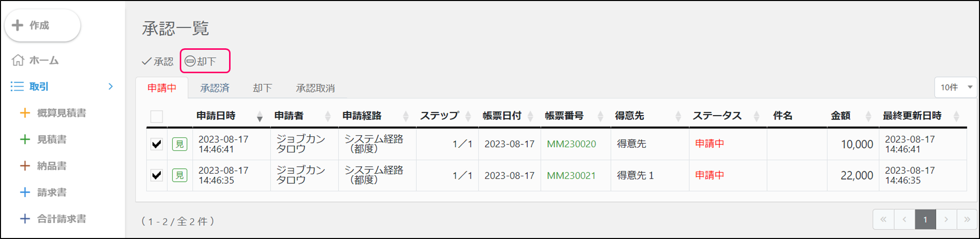Viewport: 980px width, 239px height.
Task: Open the 承認取消 tab
Action: coord(315,88)
